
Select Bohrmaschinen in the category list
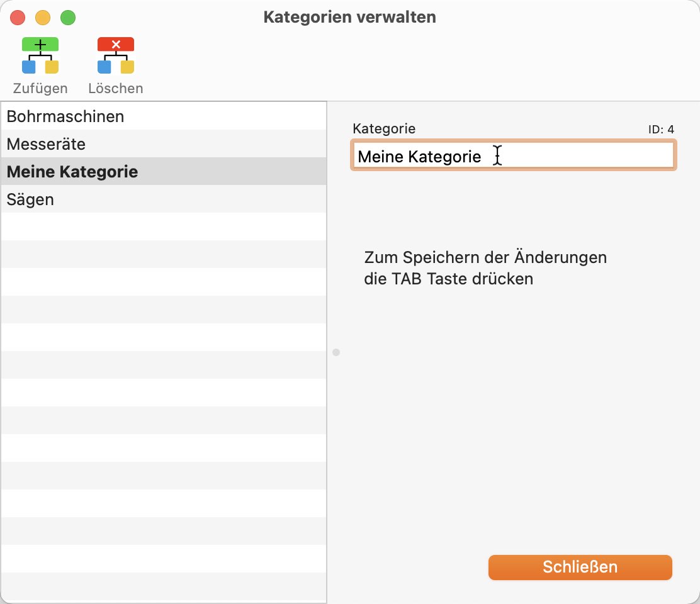click(x=65, y=116)
